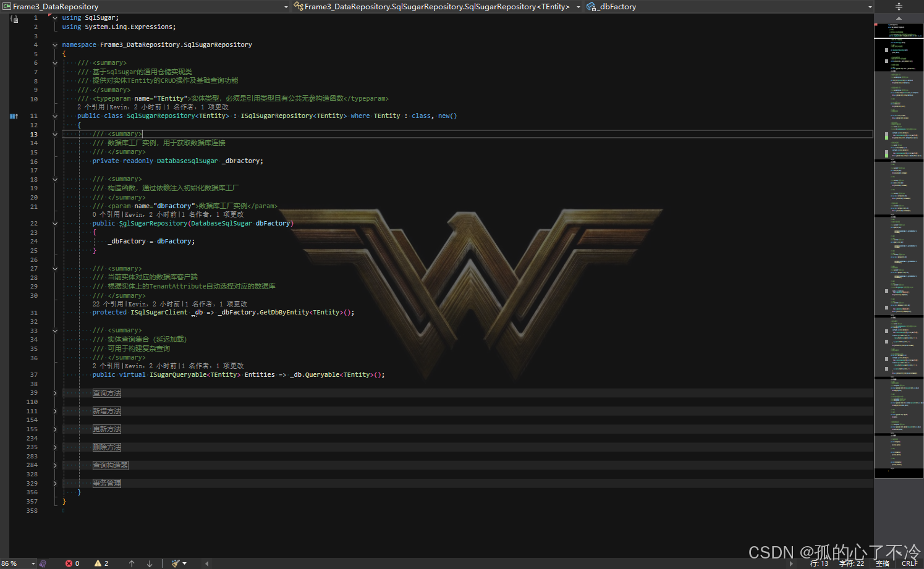Expand the collapsed region at line 329
The height and width of the screenshot is (569, 924).
[55, 484]
